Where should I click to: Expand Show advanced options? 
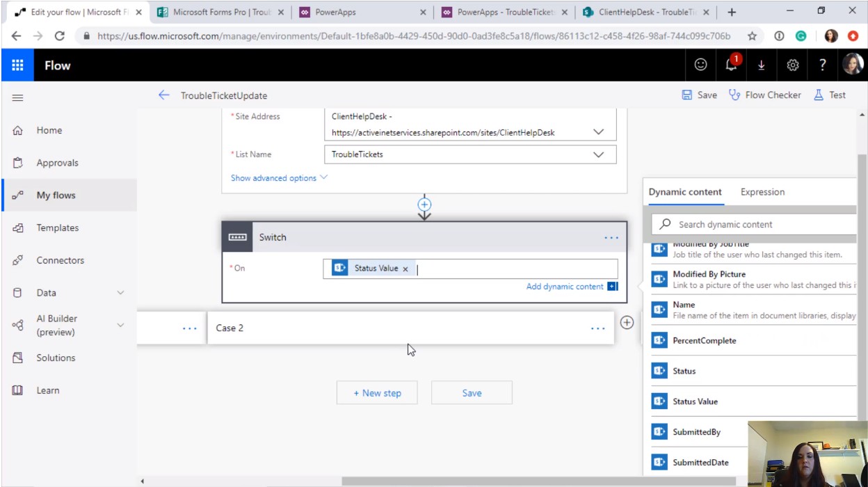(279, 178)
